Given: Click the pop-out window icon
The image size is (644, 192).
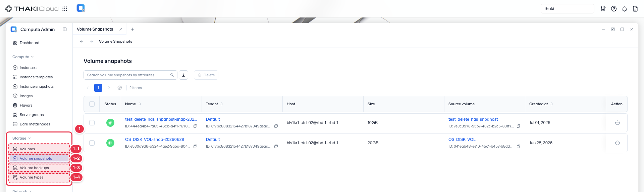Looking at the screenshot, I should click(613, 29).
